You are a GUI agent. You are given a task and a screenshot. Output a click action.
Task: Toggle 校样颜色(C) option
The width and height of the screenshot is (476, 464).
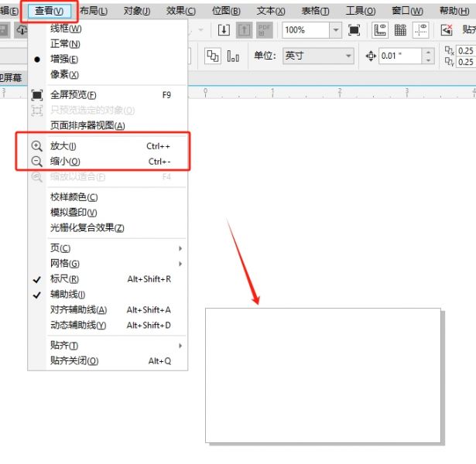[108, 197]
